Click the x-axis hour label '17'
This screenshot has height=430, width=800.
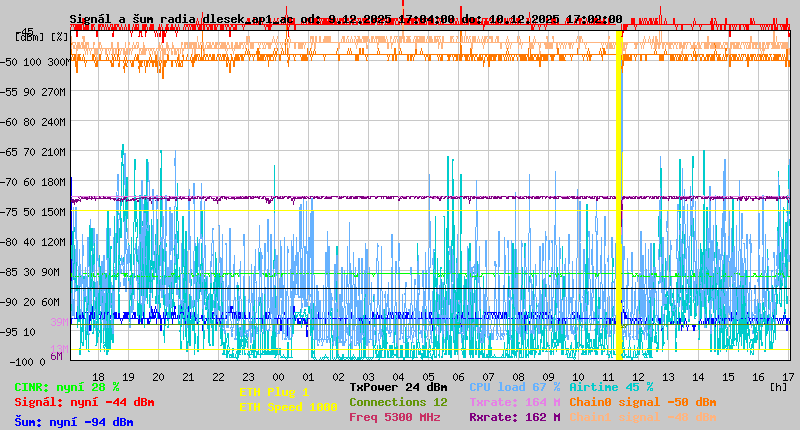(x=788, y=377)
